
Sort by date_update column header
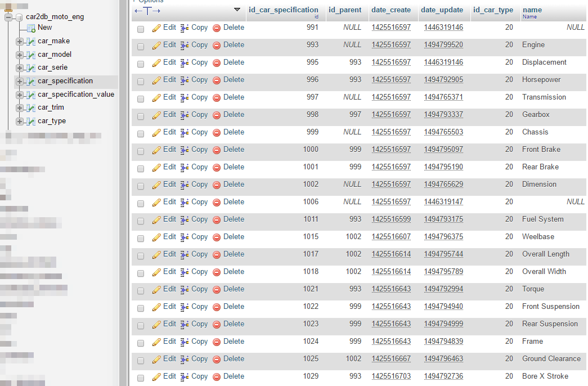coord(442,10)
